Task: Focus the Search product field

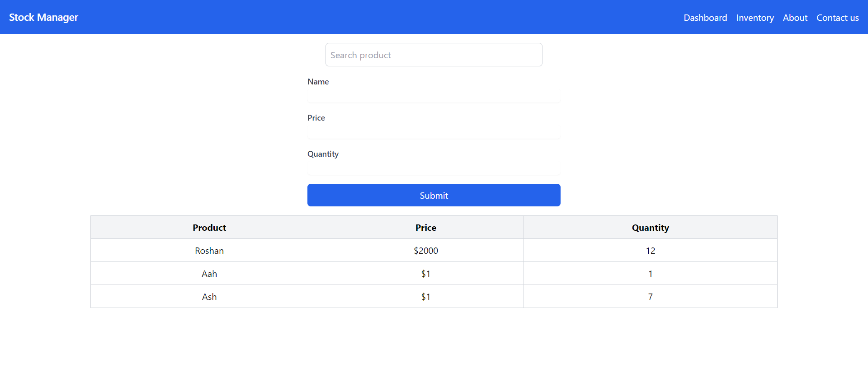Action: coord(434,55)
